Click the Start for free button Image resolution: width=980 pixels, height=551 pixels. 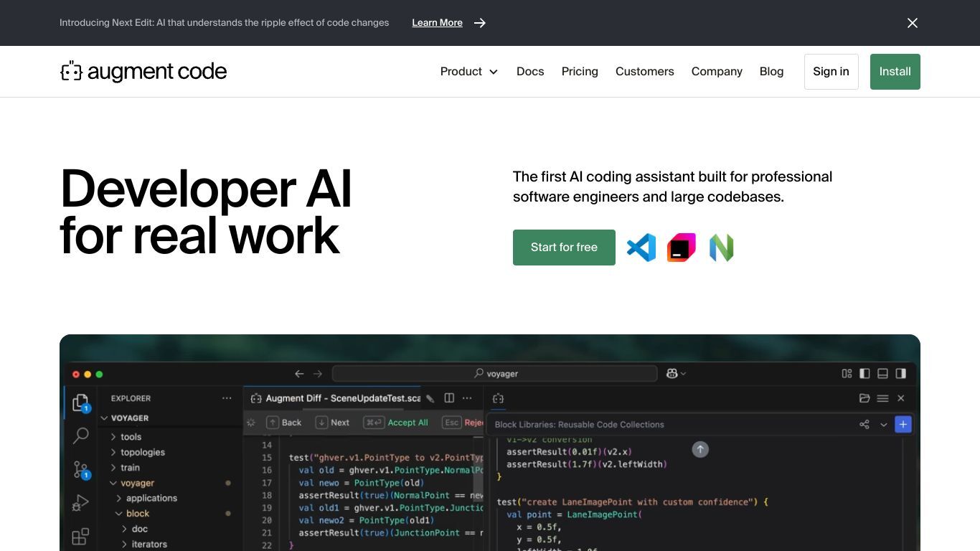pyautogui.click(x=564, y=248)
